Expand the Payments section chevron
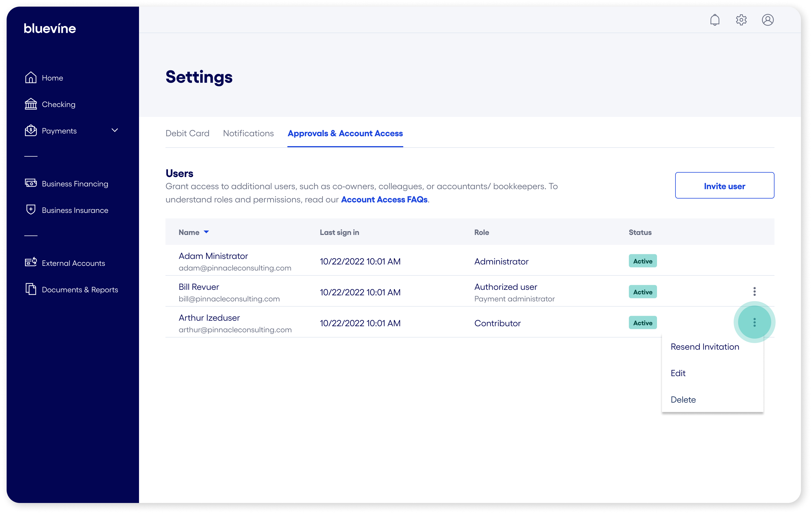Screen dimensions: 812x514 pyautogui.click(x=115, y=130)
